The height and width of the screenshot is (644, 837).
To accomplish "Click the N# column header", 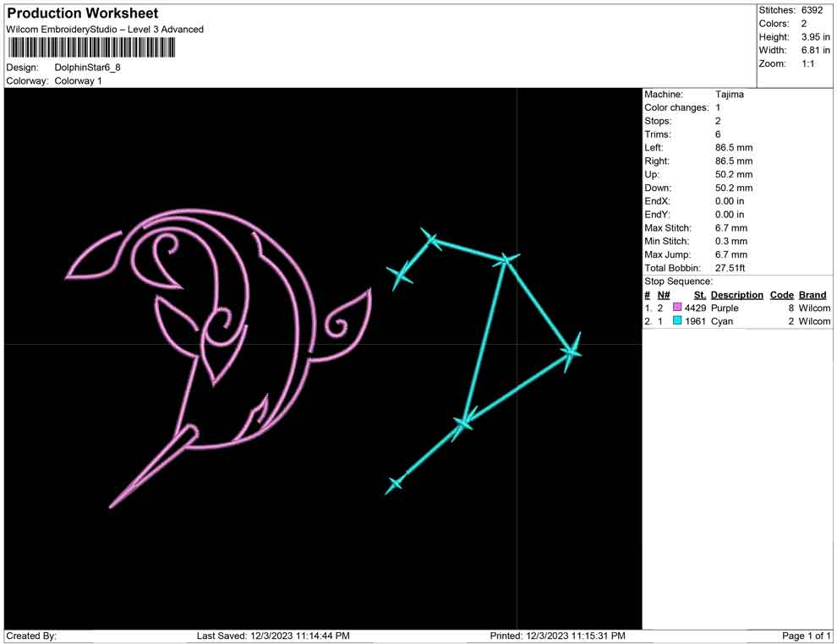I will [664, 295].
